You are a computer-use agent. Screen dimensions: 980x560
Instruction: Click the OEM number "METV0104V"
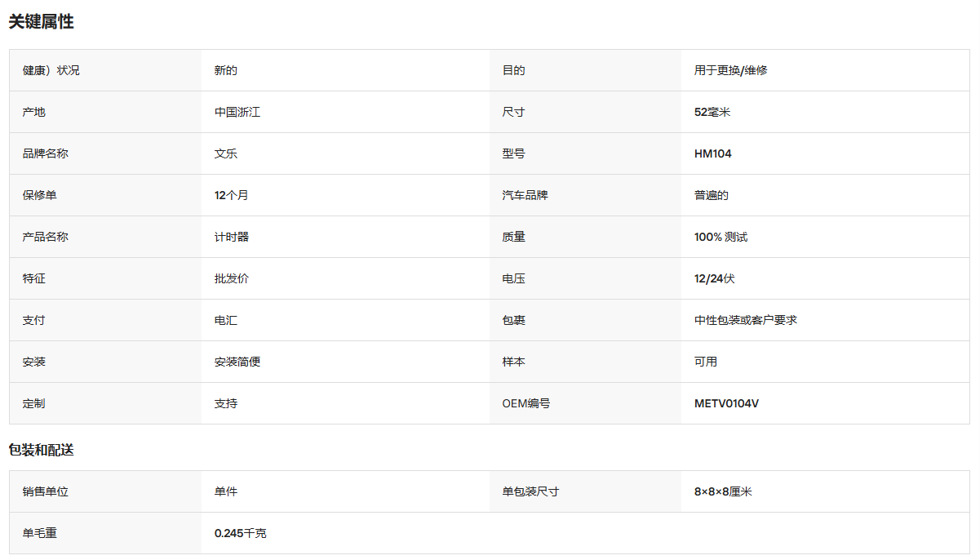(x=726, y=403)
